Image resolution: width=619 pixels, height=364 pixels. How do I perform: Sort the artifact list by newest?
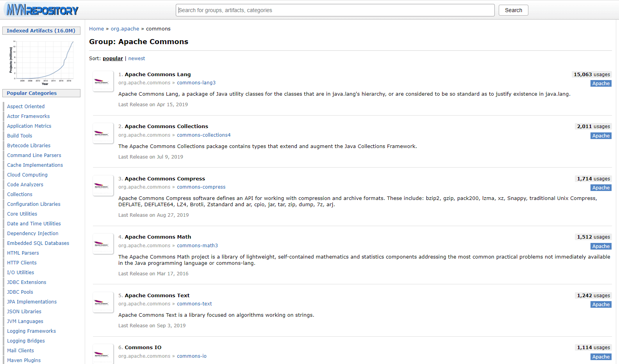click(x=136, y=59)
